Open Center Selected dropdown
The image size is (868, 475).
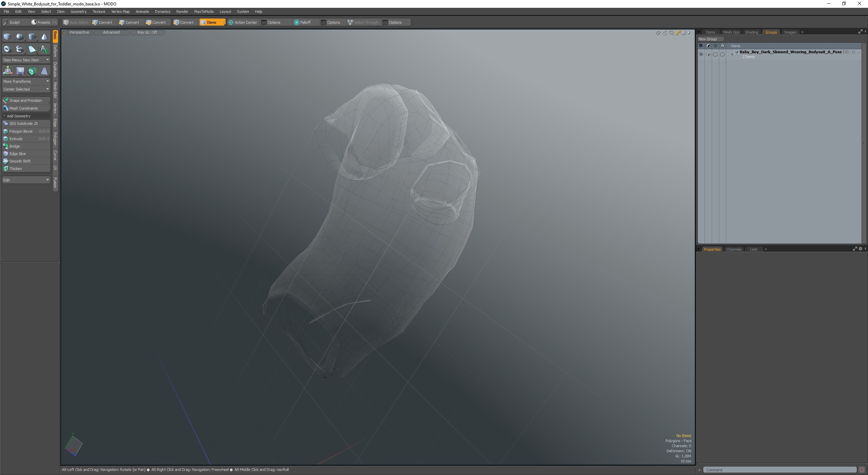(26, 89)
